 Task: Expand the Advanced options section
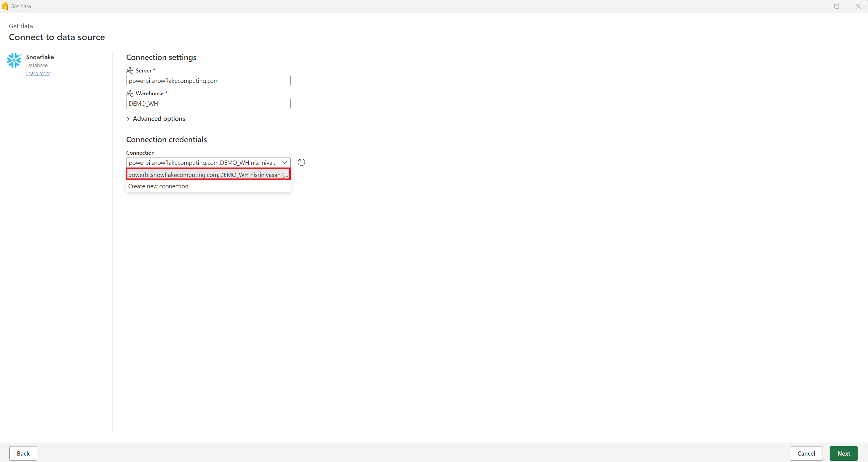155,118
